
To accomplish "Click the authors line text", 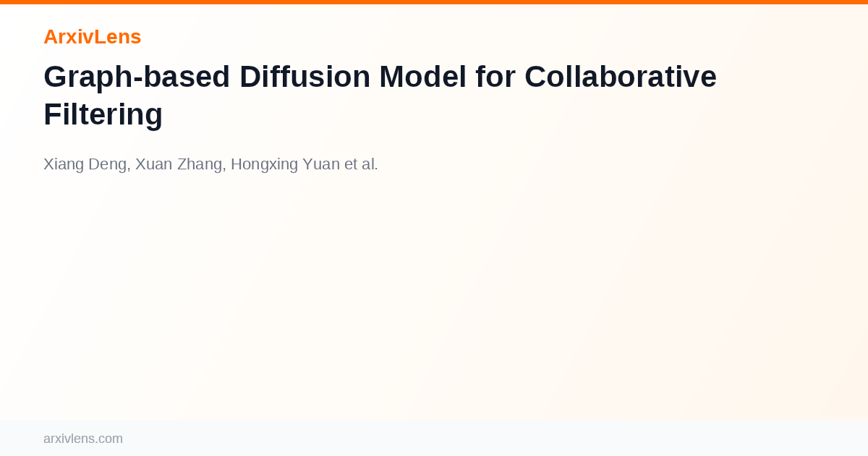I will pos(210,164).
